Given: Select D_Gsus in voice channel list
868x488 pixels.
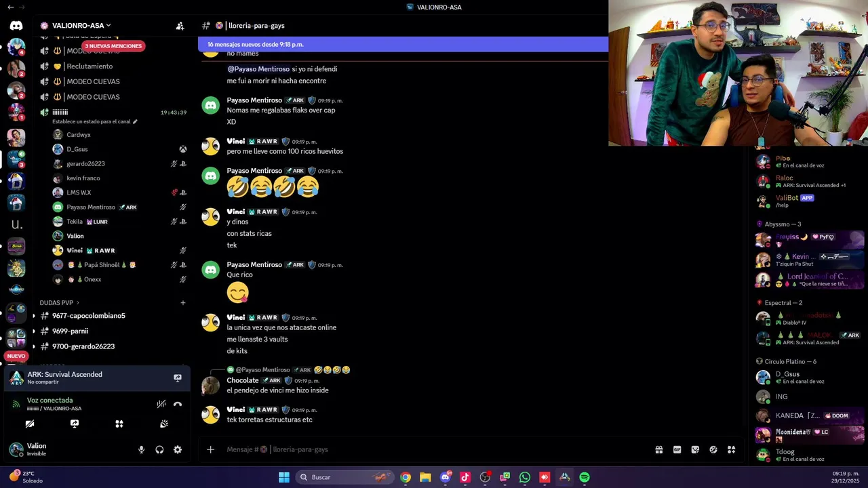Looking at the screenshot, I should pyautogui.click(x=77, y=149).
